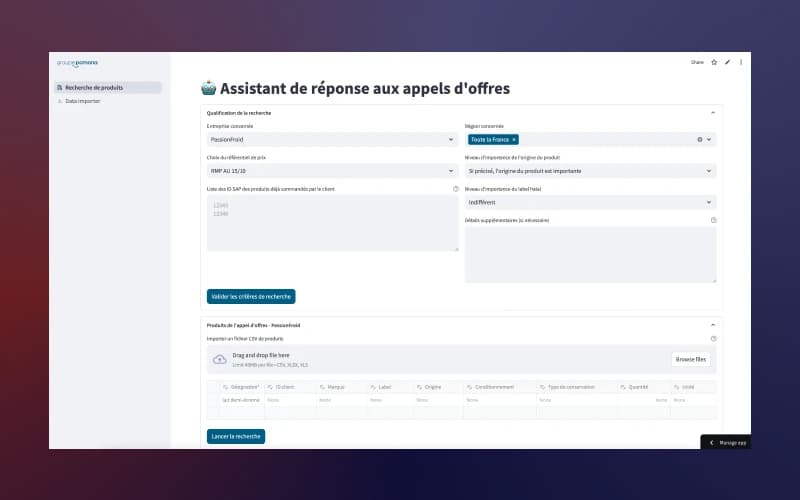Open product origin importance dropdown
Screen dimensions: 800x500
click(x=590, y=171)
